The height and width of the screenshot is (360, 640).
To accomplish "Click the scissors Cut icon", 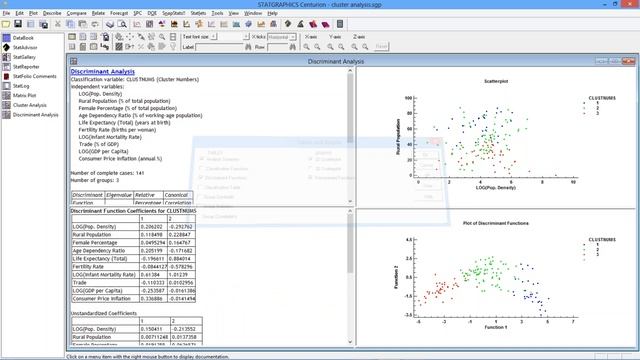I will (x=58, y=24).
